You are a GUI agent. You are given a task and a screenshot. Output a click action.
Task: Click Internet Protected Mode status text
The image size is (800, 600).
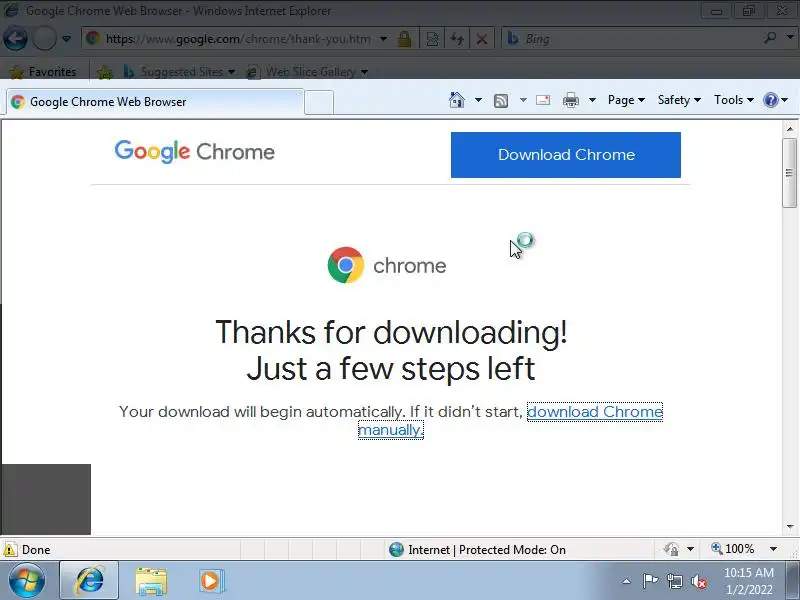(487, 549)
